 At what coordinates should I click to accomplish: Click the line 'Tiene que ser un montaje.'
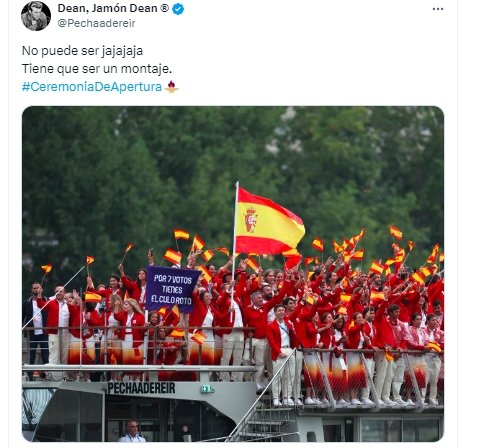[97, 69]
